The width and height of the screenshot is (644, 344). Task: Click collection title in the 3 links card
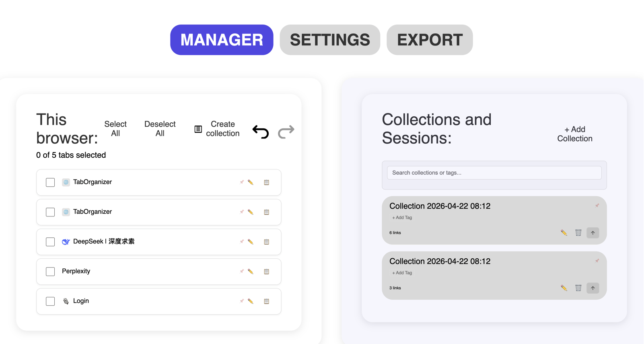(x=440, y=261)
